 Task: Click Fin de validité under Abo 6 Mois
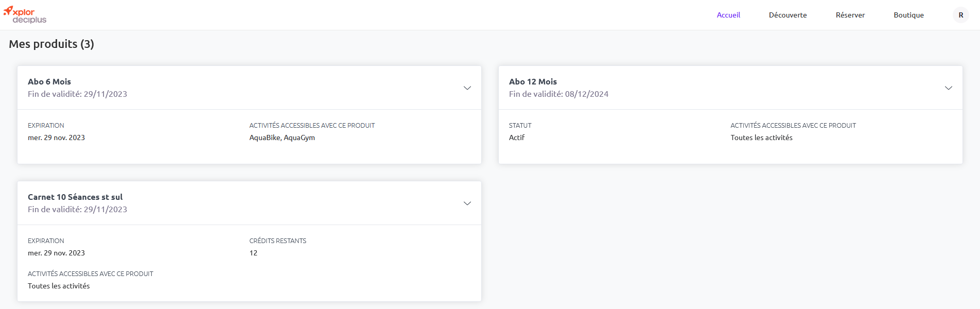[77, 94]
